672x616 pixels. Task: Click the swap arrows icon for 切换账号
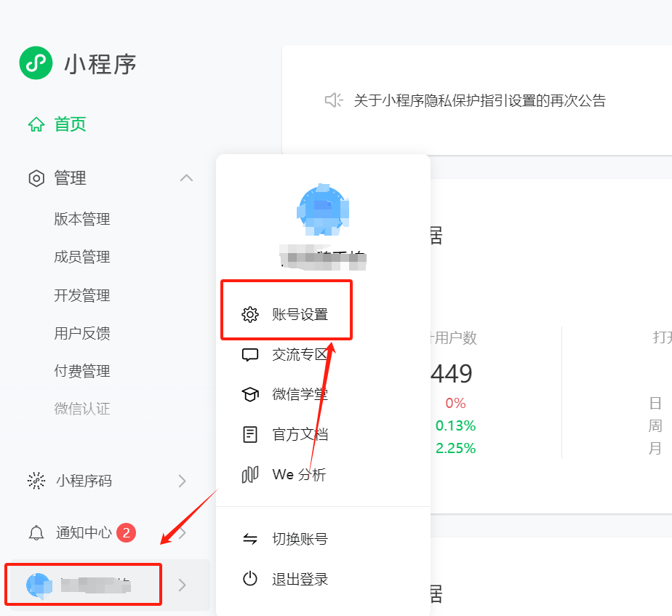click(x=250, y=539)
